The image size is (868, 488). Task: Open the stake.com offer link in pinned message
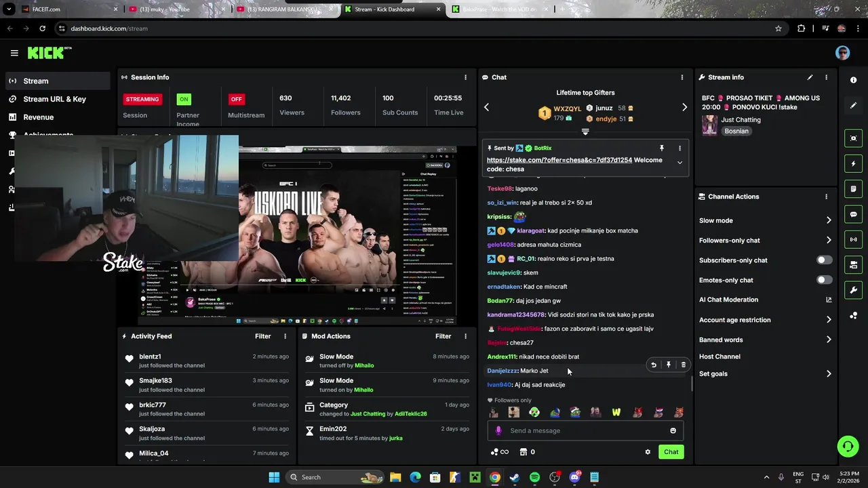pyautogui.click(x=559, y=160)
